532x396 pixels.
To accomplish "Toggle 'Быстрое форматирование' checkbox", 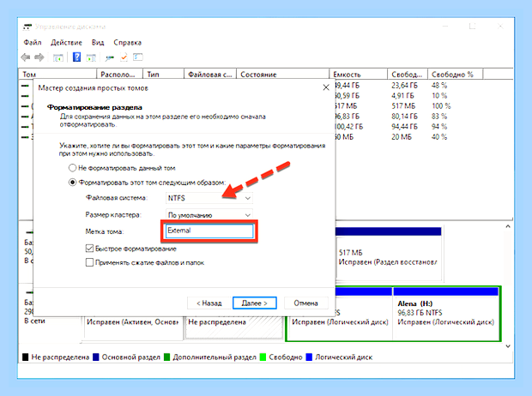I will [89, 249].
